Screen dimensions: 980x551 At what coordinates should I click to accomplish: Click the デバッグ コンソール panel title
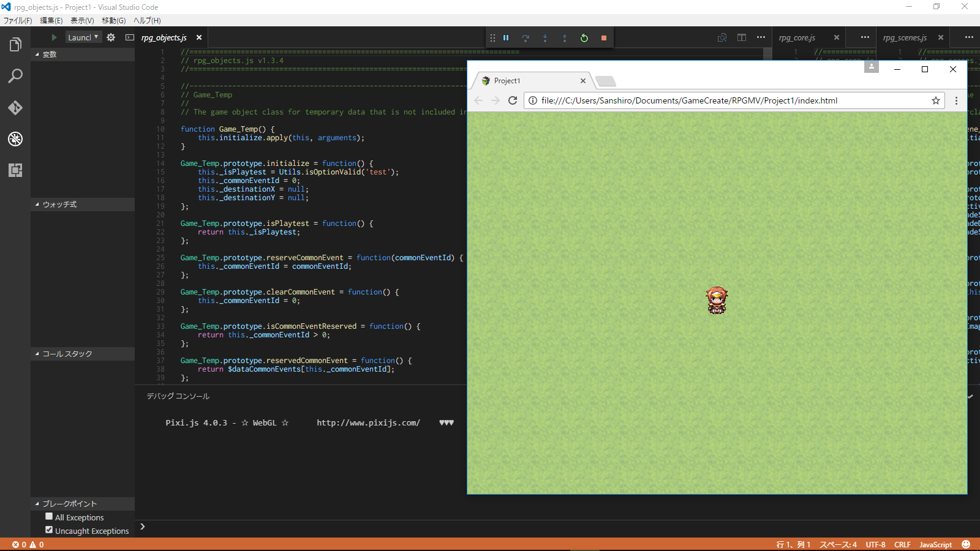point(178,396)
